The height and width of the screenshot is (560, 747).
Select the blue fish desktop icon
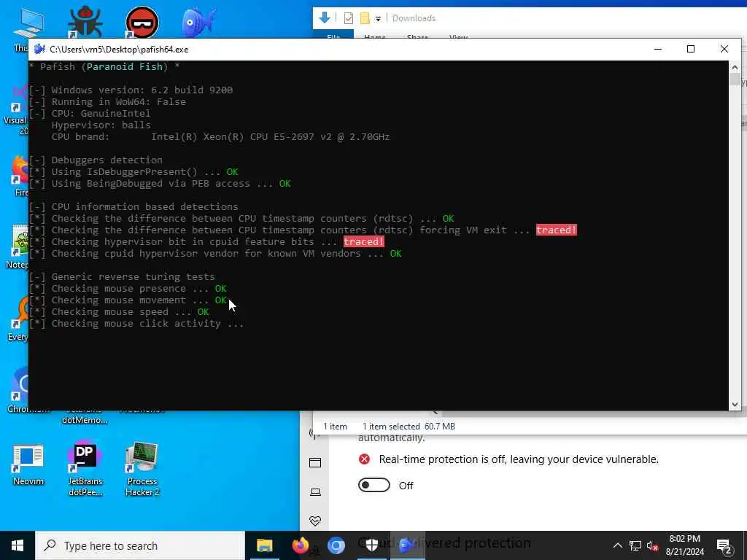[x=198, y=21]
